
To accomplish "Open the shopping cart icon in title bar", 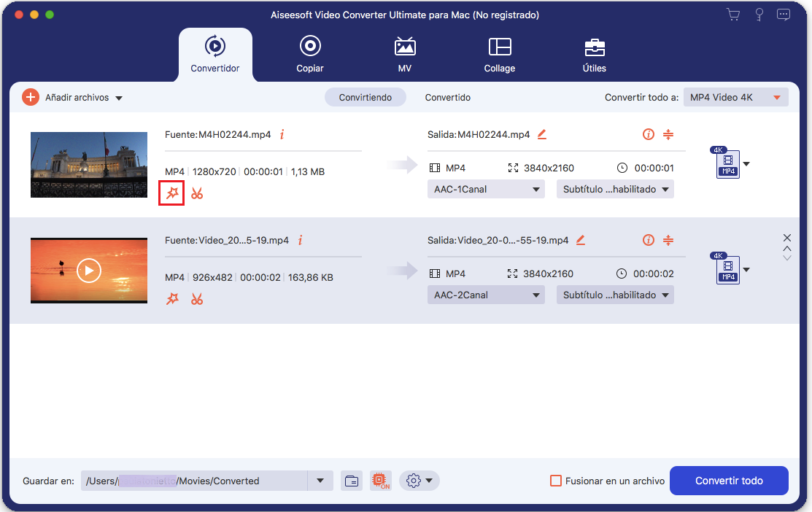I will pyautogui.click(x=733, y=15).
